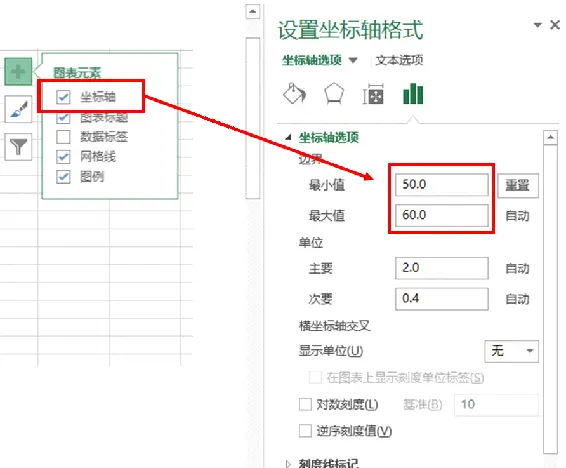Click the worksheet scrollbar up arrow

[x=253, y=12]
